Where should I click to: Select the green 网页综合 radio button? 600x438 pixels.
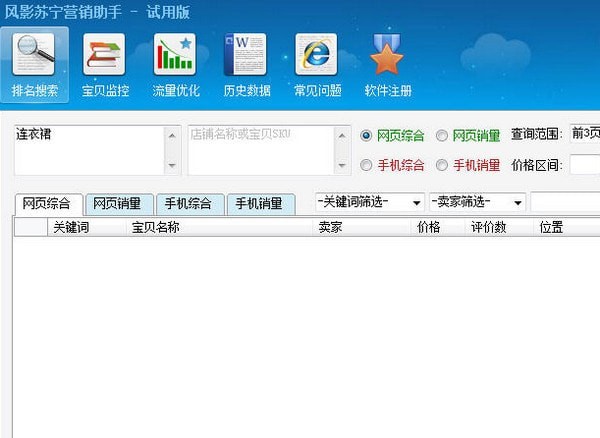(x=366, y=136)
